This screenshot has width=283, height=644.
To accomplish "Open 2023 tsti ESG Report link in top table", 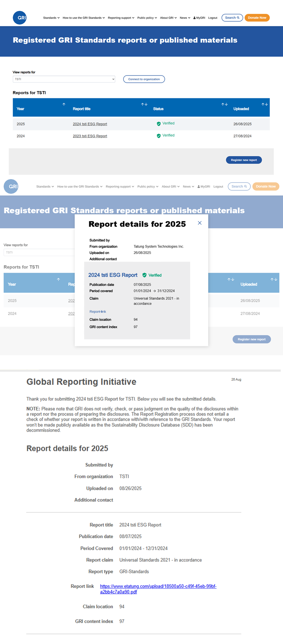I will pyautogui.click(x=90, y=136).
